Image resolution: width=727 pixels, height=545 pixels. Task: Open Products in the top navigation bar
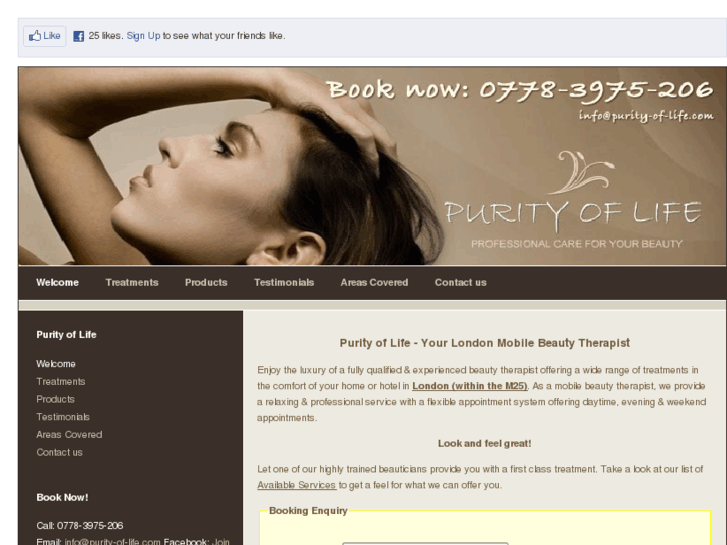point(206,282)
